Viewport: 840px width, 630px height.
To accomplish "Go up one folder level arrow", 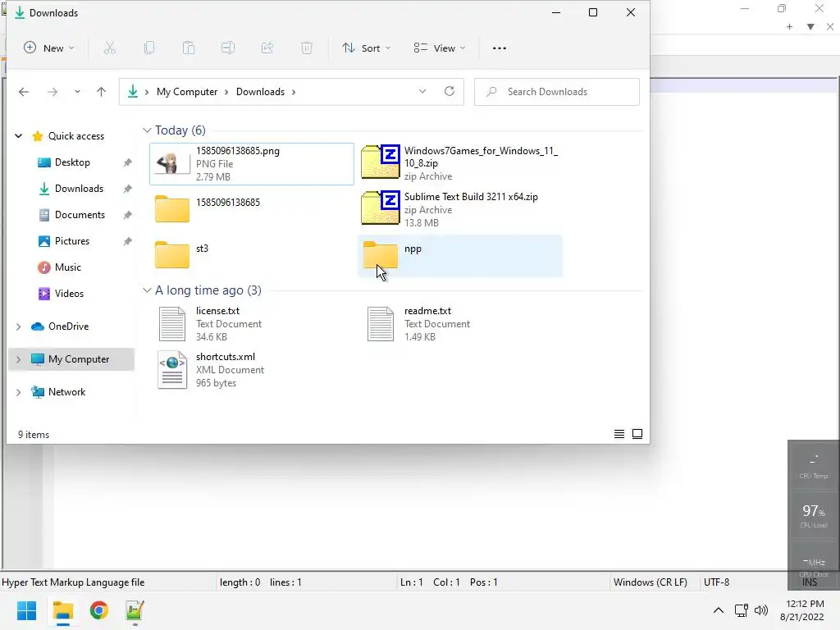I will point(101,92).
